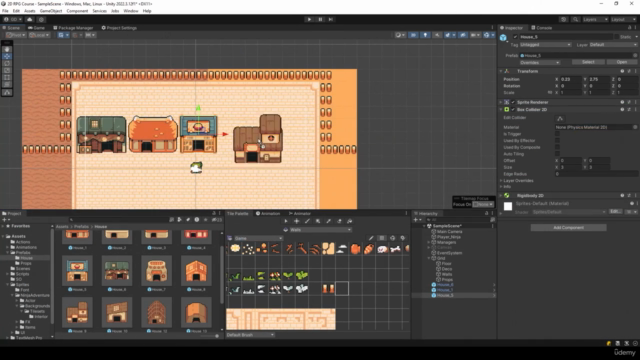
Task: Open the Assets menu
Action: [29, 11]
